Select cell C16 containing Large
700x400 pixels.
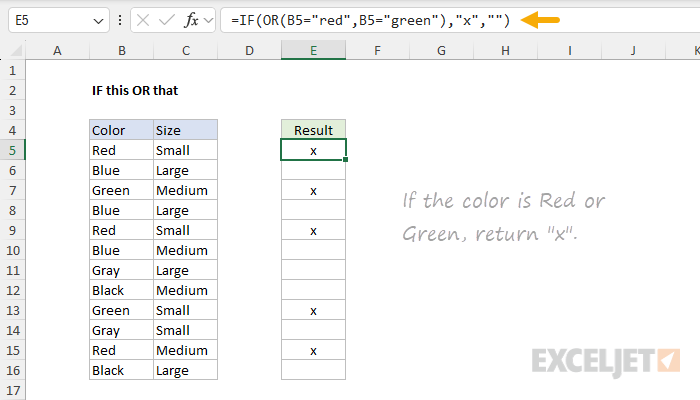186,371
